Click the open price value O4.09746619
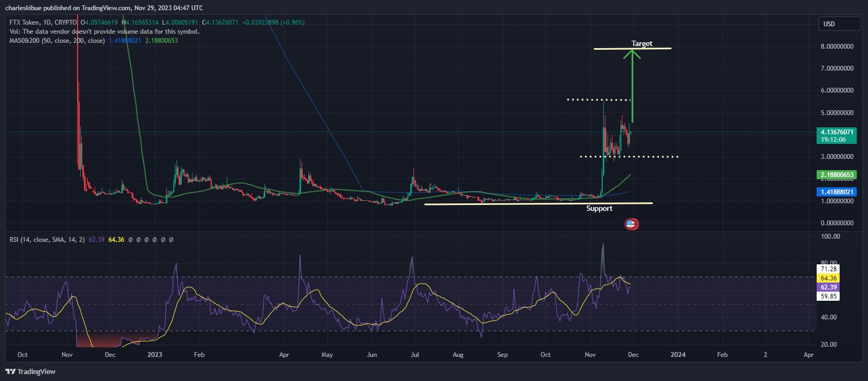 [99, 22]
